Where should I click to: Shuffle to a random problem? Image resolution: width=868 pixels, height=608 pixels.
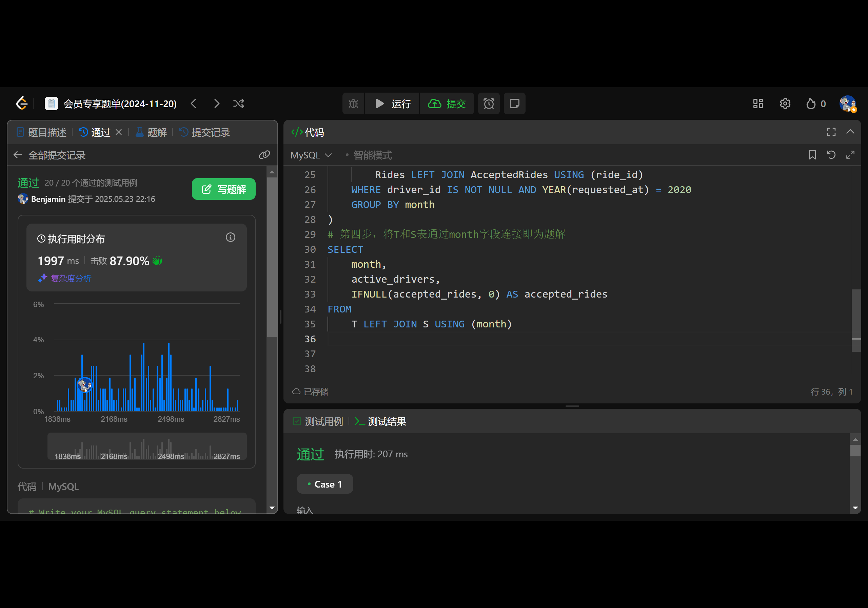click(239, 104)
